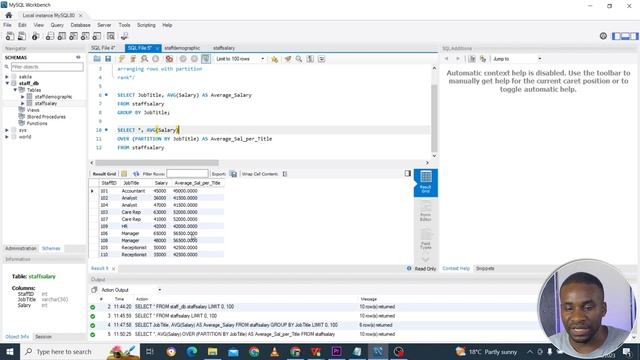Create new function icon in main toolbar

pos(97,36)
